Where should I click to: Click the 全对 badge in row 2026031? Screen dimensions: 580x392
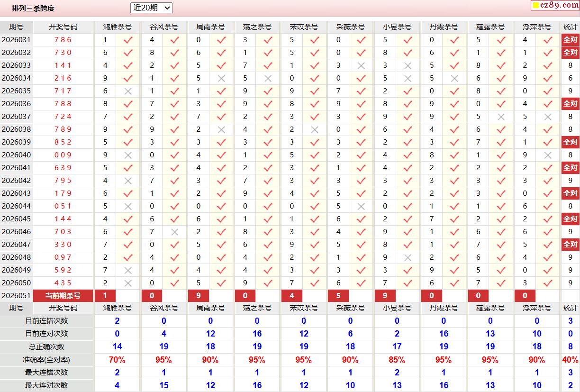click(570, 40)
